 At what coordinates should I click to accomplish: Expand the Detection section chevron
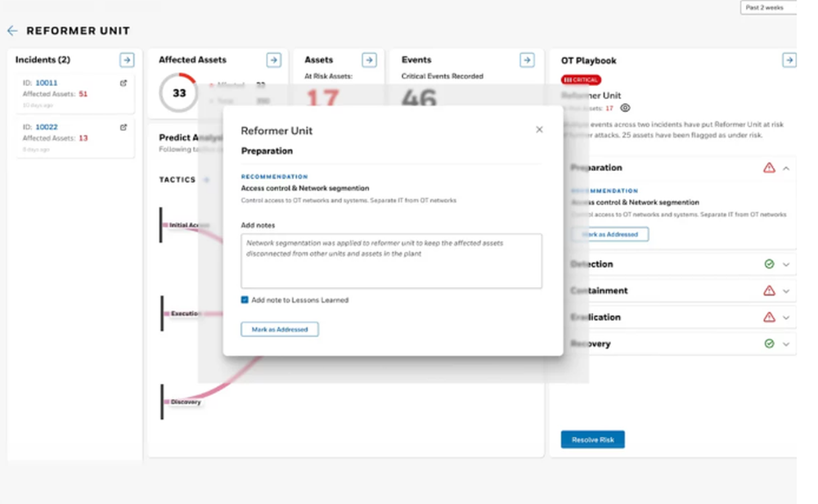tap(786, 264)
